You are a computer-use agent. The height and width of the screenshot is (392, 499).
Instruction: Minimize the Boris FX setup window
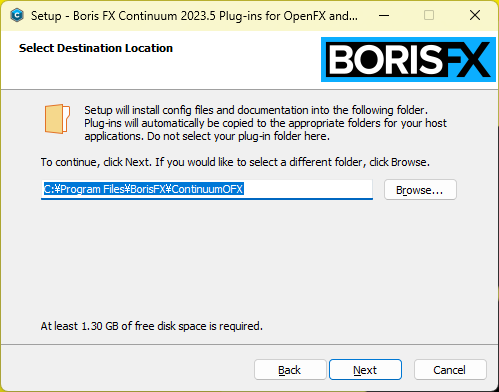pos(384,15)
